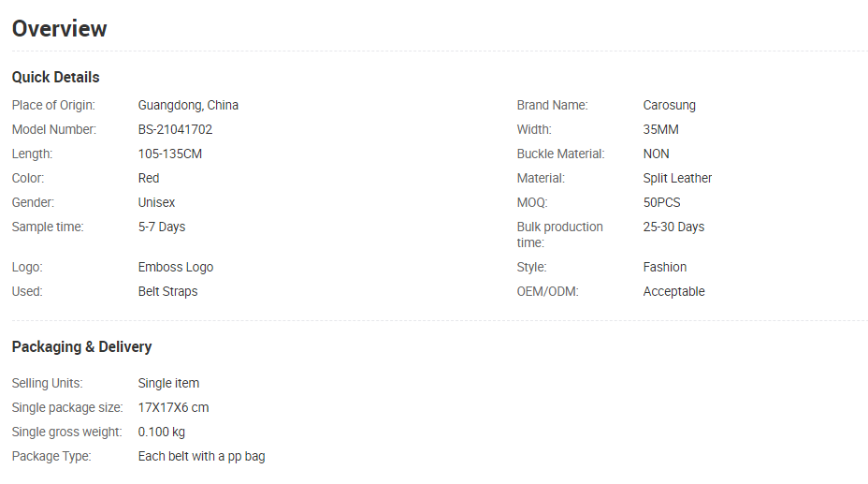868x484 pixels.
Task: Click the Split Leather material value
Action: point(677,178)
